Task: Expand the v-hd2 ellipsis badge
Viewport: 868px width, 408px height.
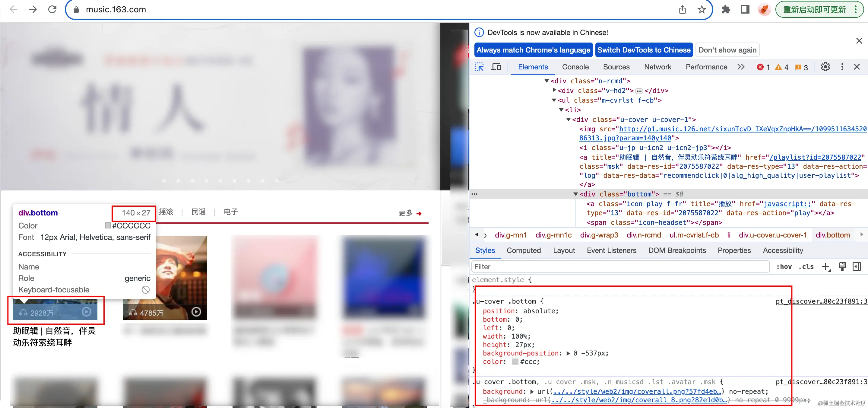Action: [x=638, y=91]
